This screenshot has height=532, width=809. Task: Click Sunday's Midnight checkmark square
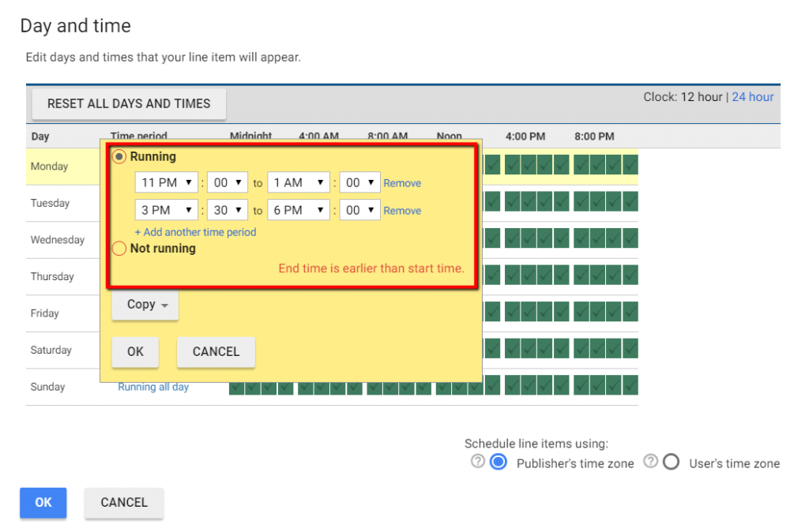point(238,385)
